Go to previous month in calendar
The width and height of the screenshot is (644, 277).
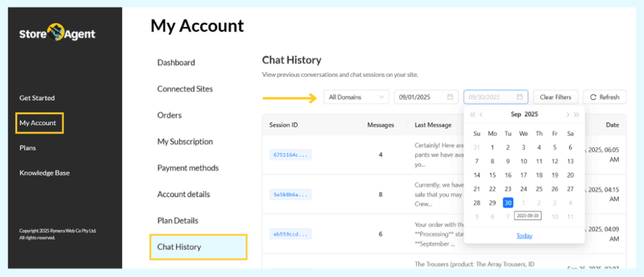pos(482,115)
